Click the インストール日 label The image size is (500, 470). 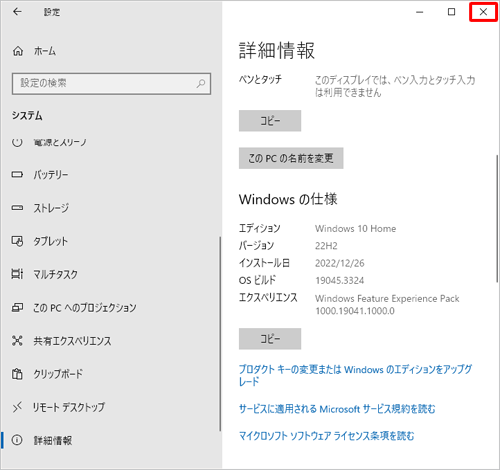tap(264, 263)
